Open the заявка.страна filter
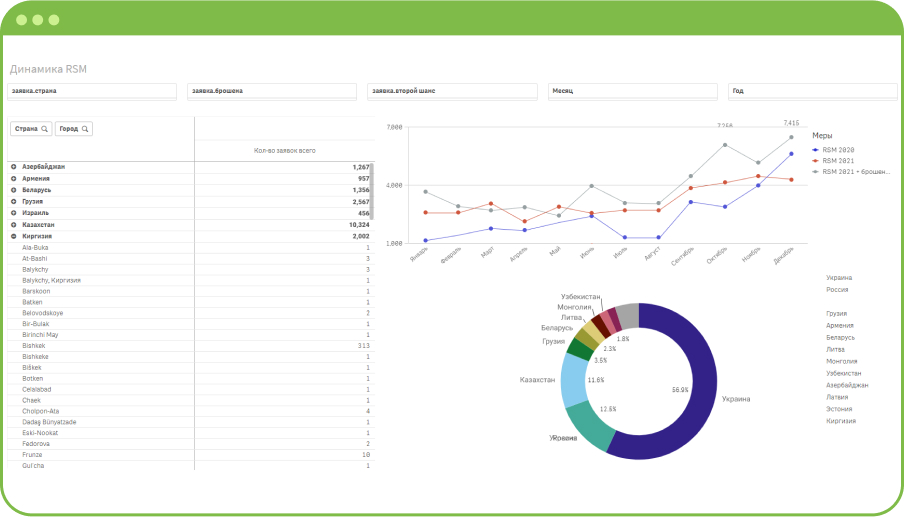Image resolution: width=904 pixels, height=517 pixels. pyautogui.click(x=91, y=91)
